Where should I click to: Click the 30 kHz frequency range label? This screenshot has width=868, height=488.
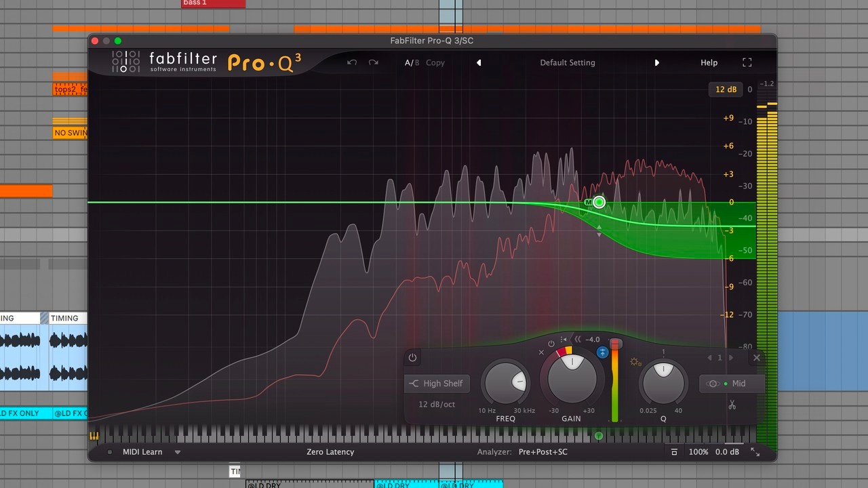tap(524, 411)
